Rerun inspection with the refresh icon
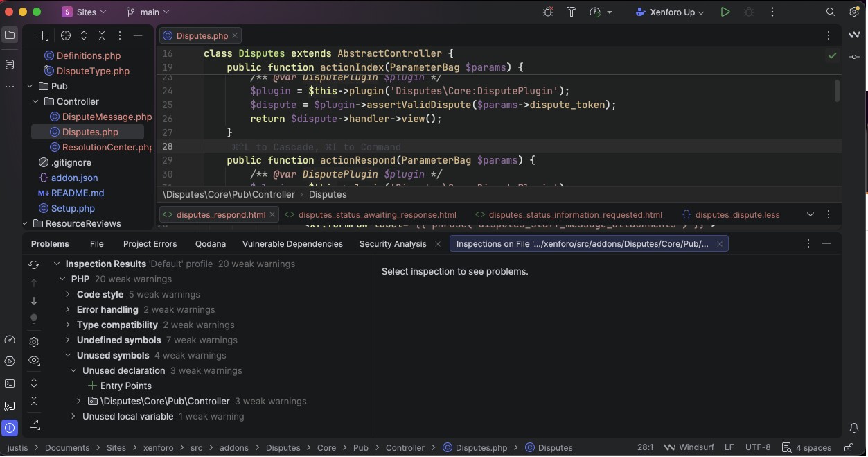Image resolution: width=868 pixels, height=457 pixels. pyautogui.click(x=34, y=265)
